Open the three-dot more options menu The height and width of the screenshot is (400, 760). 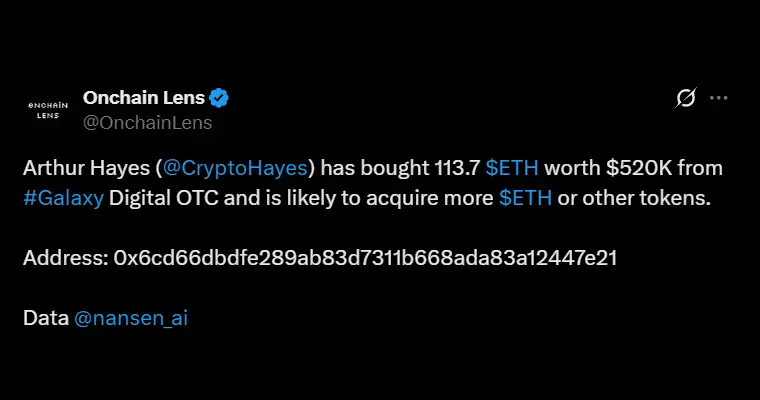pos(718,98)
